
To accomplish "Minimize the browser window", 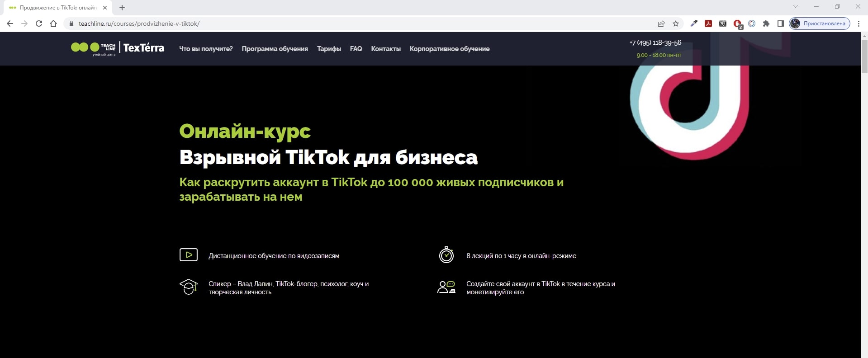I will pos(816,6).
